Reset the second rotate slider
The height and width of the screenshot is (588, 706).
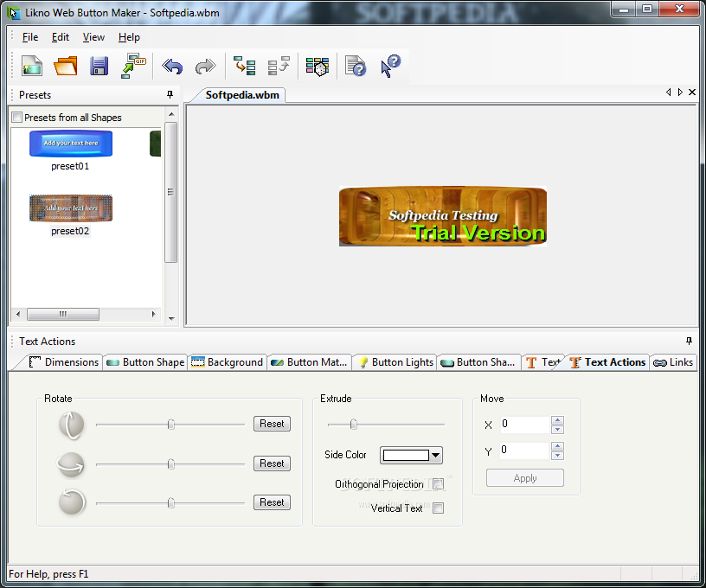(272, 463)
